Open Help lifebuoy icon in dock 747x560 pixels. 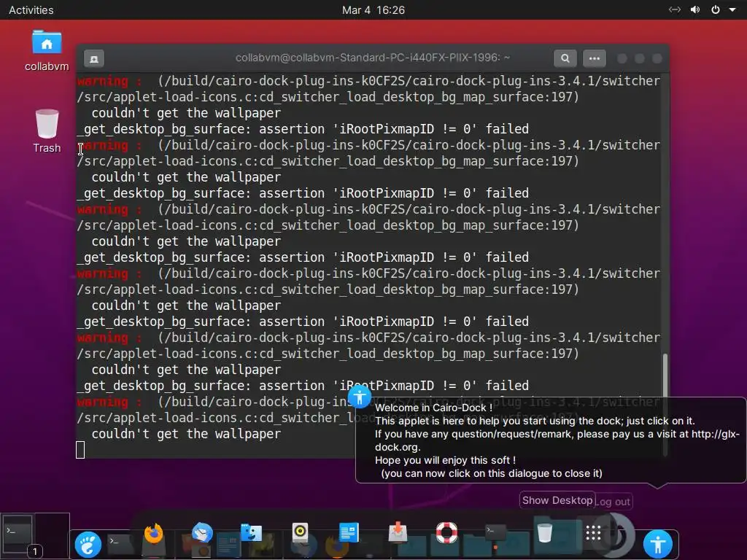[446, 532]
